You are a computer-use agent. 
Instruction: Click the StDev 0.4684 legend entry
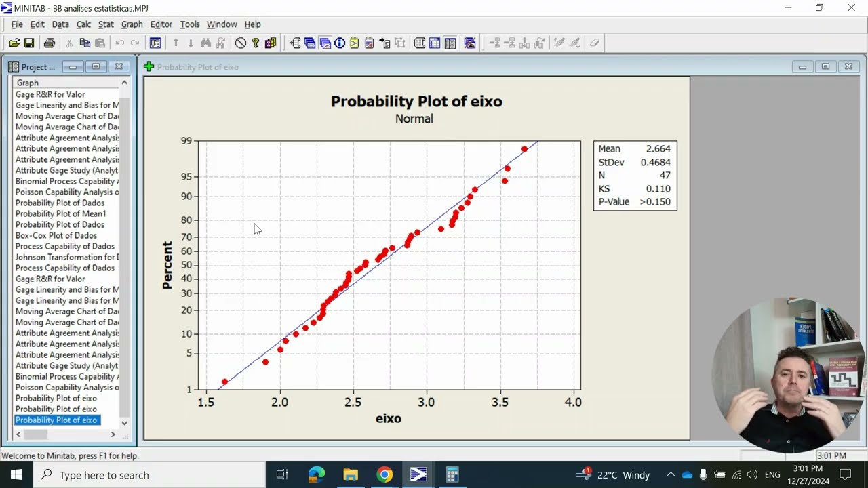635,162
